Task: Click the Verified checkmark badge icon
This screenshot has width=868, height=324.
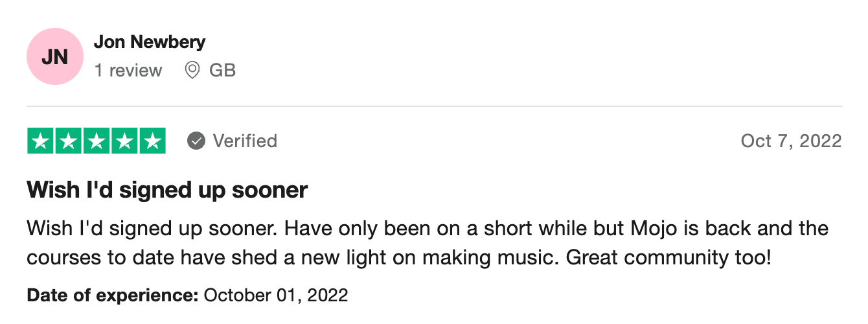Action: coord(196,141)
